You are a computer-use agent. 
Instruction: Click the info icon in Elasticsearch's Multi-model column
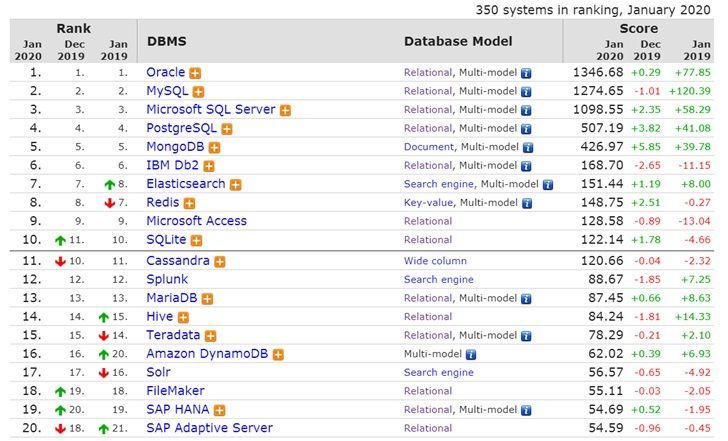547,185
